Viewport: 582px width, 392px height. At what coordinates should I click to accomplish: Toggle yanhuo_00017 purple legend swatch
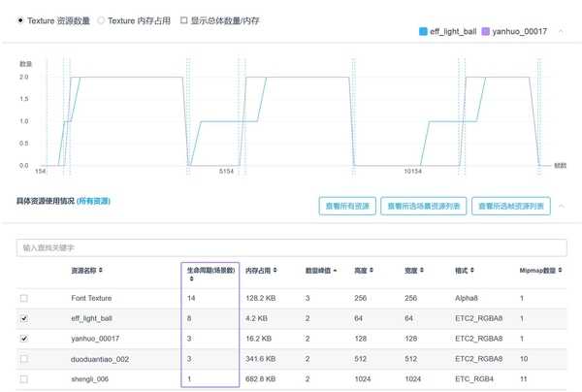tap(486, 32)
